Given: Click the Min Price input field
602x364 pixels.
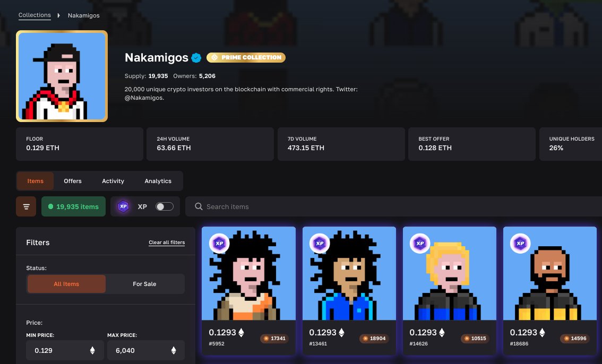Looking at the screenshot, I should pos(65,350).
